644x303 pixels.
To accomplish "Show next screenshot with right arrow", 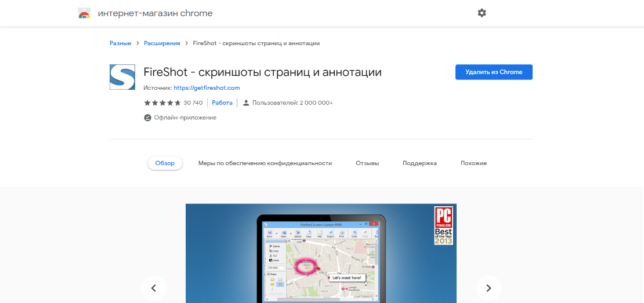I will coord(489,289).
